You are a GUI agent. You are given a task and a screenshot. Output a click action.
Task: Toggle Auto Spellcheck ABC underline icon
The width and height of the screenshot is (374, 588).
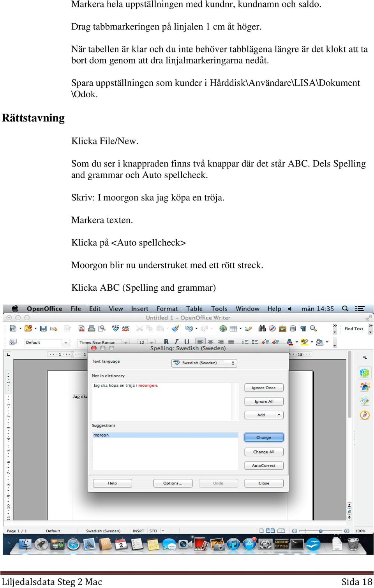coord(126,328)
